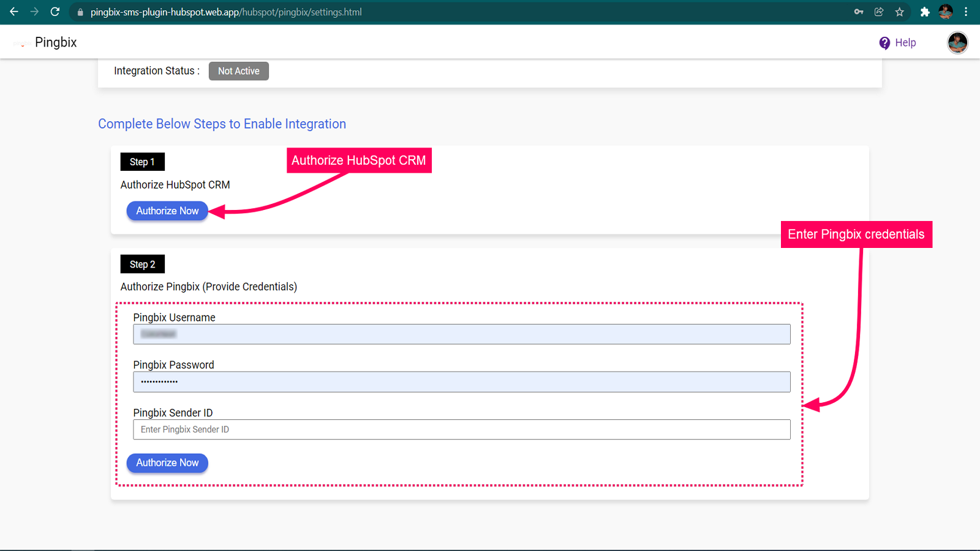This screenshot has width=980, height=551.
Task: Click the 'Step 2' label
Action: coord(142,264)
